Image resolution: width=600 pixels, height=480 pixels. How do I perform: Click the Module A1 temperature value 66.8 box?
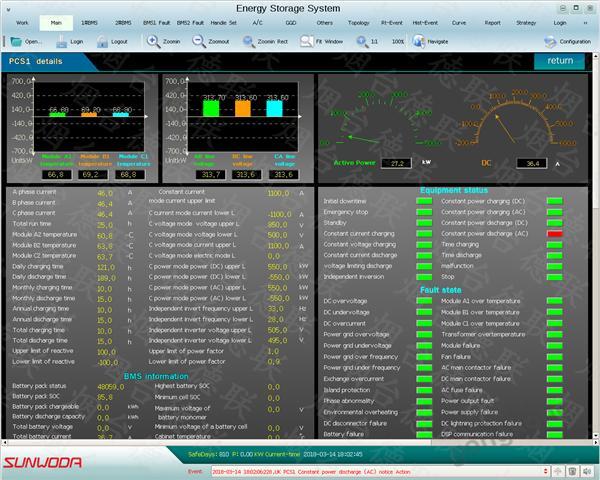[56, 175]
